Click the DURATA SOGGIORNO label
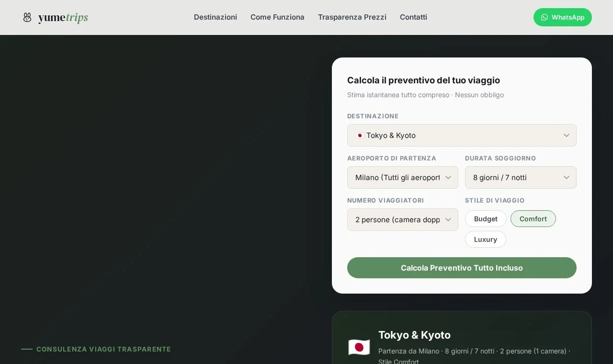 tap(500, 159)
